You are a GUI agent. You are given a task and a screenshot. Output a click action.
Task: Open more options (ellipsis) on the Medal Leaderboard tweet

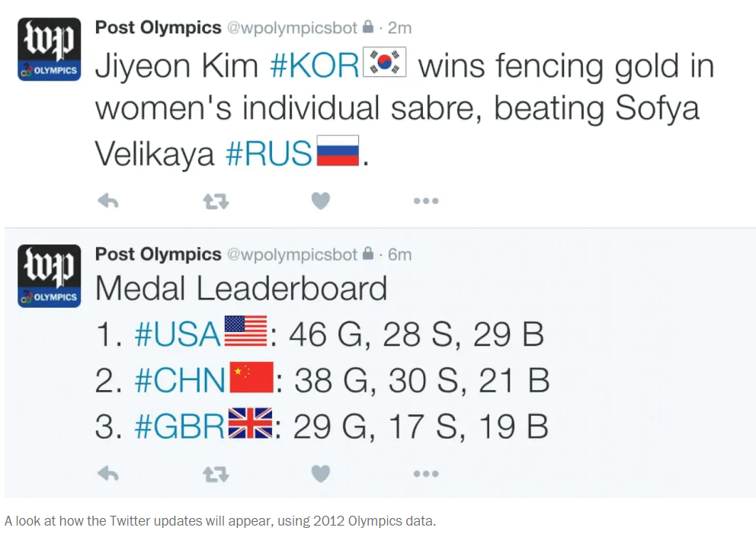(426, 473)
